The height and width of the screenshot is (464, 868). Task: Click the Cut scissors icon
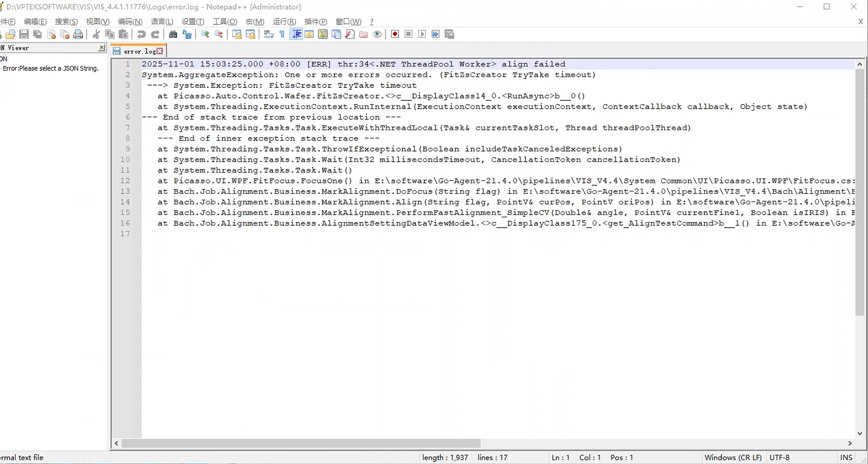[96, 34]
